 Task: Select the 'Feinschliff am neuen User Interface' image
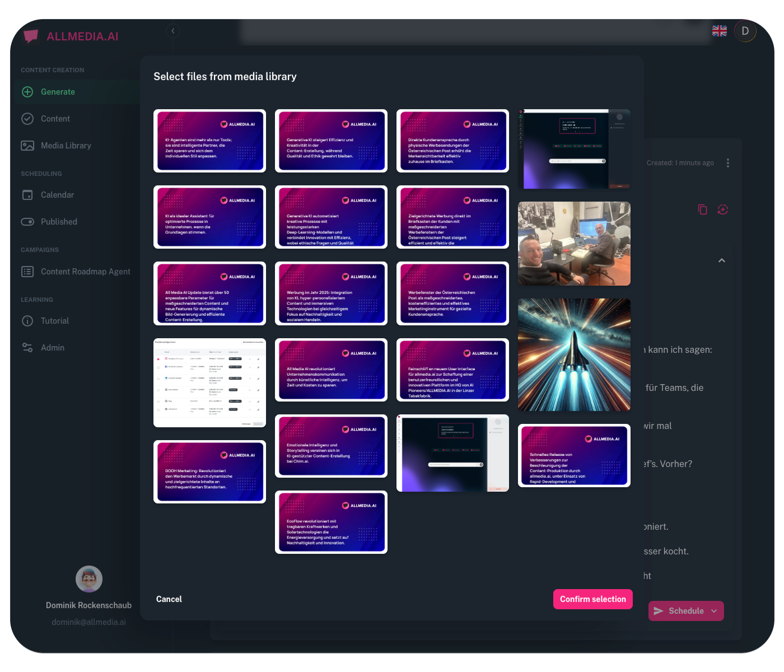(452, 370)
